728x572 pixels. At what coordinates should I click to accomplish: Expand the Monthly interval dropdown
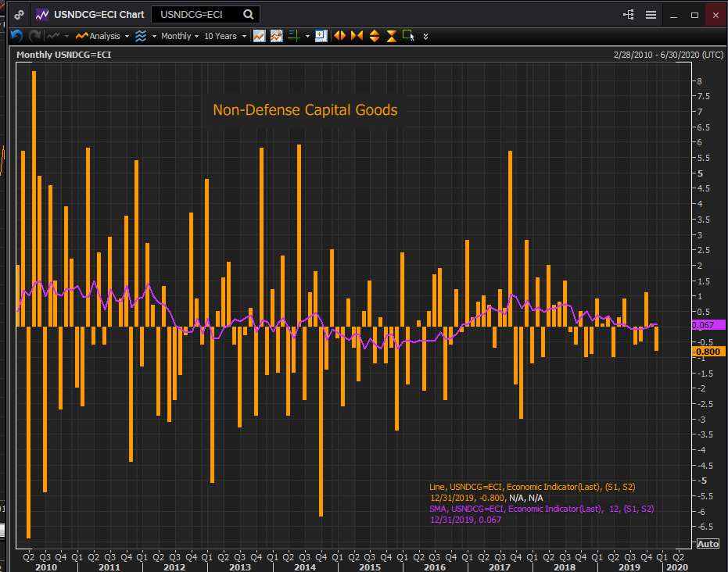[x=180, y=36]
